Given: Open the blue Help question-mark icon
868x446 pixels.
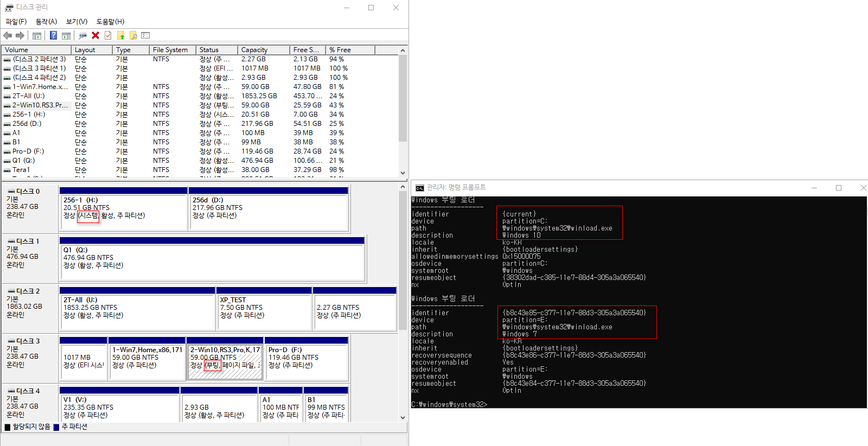Looking at the screenshot, I should [x=53, y=35].
